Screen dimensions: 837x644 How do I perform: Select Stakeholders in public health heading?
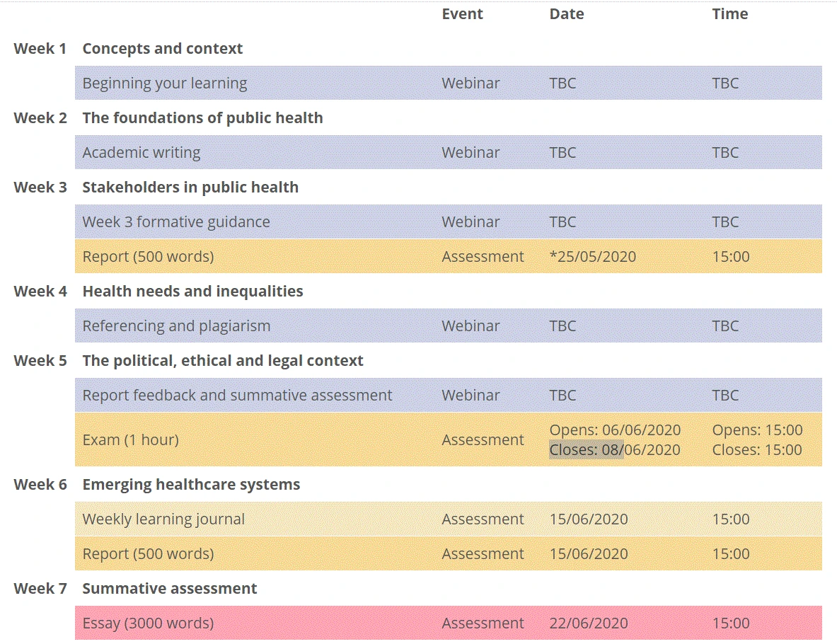(190, 188)
